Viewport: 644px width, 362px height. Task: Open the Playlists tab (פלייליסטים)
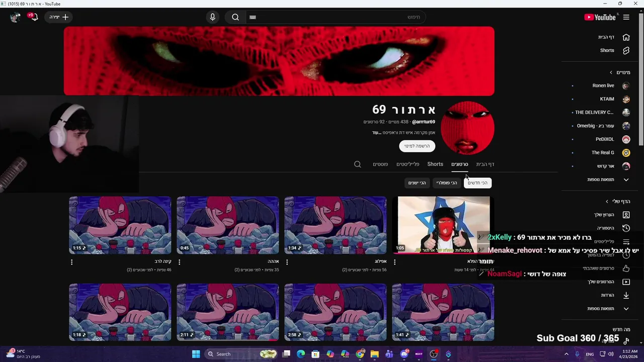(x=408, y=164)
